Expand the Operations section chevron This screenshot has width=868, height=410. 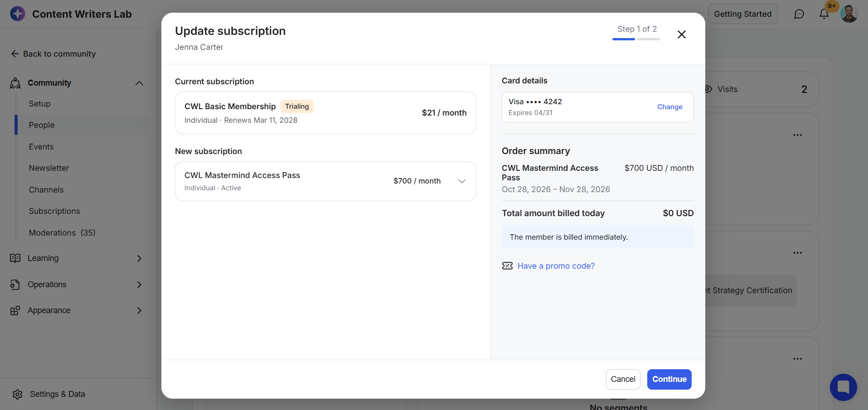click(x=139, y=285)
